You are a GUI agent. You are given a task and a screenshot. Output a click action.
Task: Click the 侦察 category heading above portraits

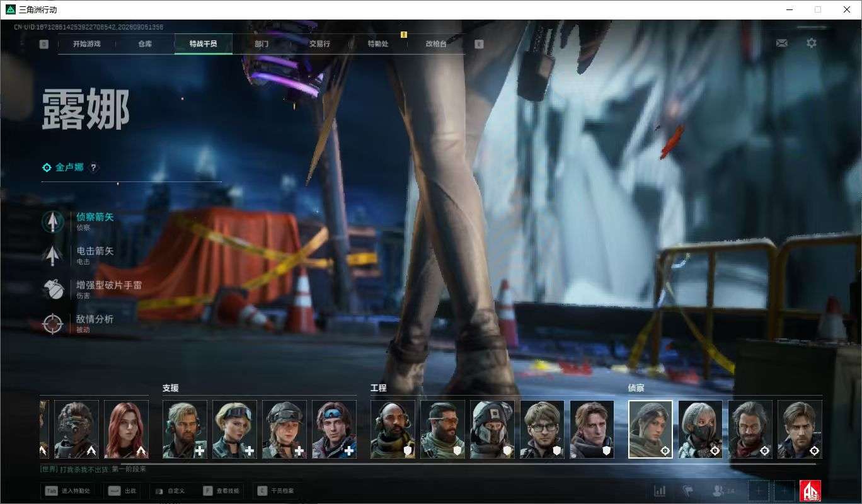tap(636, 388)
